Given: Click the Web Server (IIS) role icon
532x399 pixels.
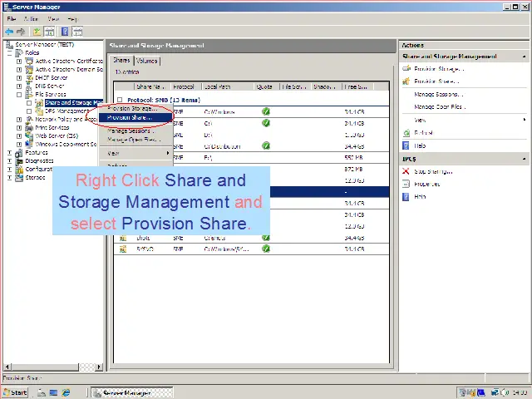Looking at the screenshot, I should [30, 135].
